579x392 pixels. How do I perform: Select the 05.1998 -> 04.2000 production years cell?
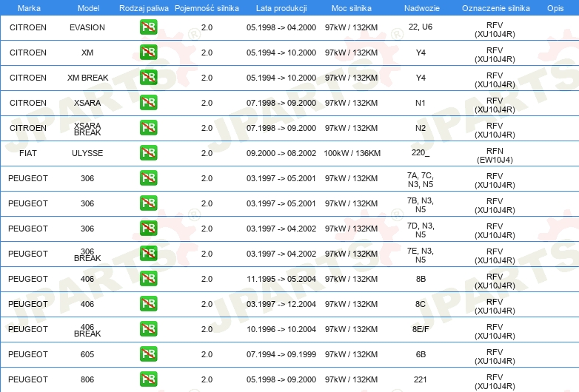point(281,27)
